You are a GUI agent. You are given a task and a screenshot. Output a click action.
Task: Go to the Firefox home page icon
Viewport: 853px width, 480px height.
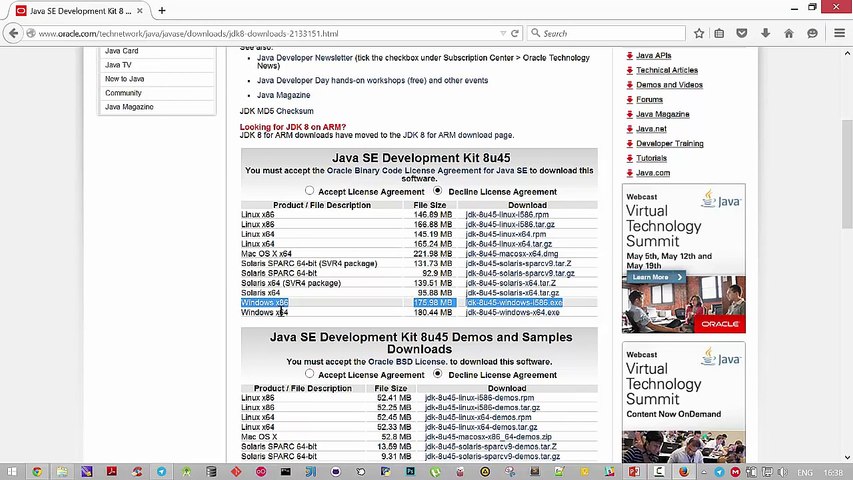789,33
